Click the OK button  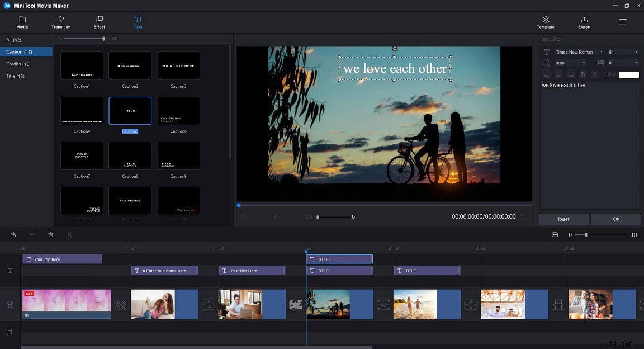[x=615, y=219]
